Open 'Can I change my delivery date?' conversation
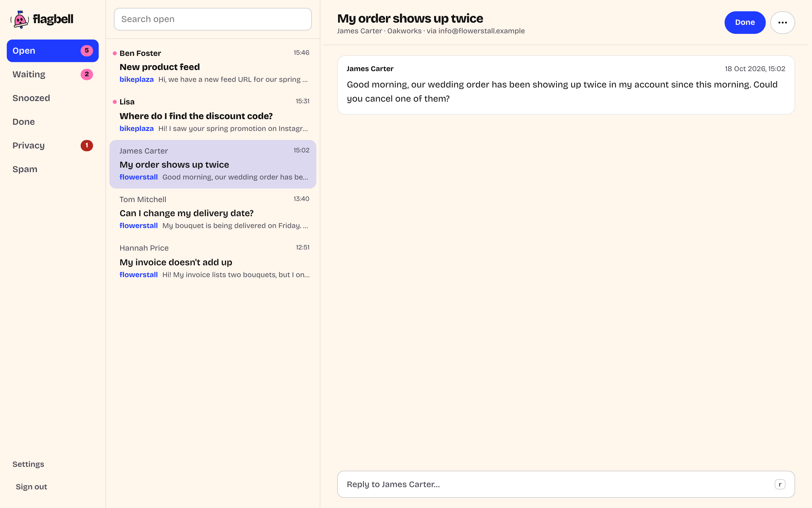 tap(213, 213)
